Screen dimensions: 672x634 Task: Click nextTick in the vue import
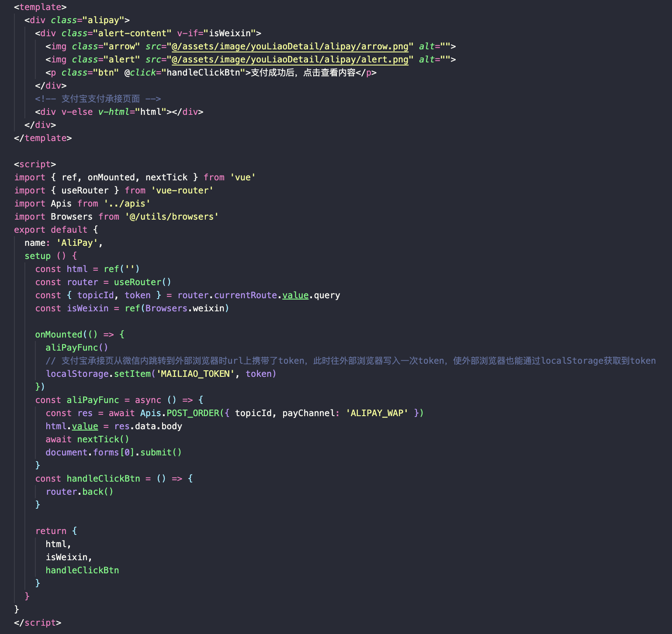pos(166,177)
